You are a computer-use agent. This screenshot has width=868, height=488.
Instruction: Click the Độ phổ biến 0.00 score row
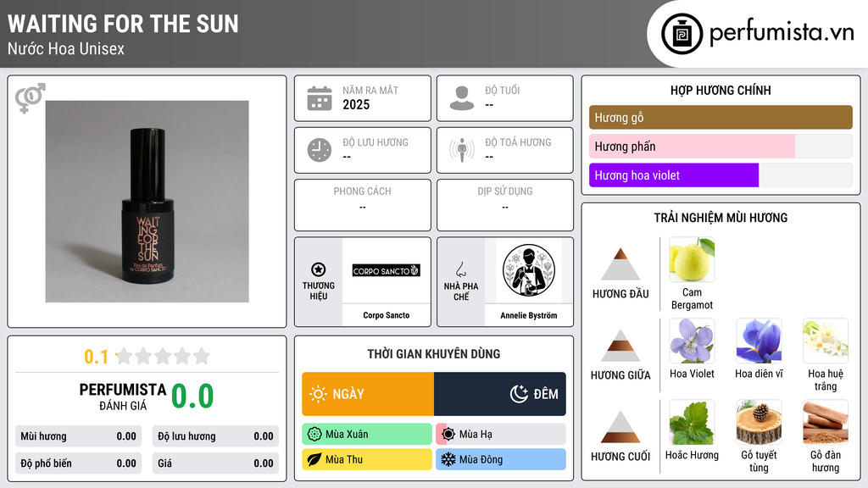[x=78, y=463]
